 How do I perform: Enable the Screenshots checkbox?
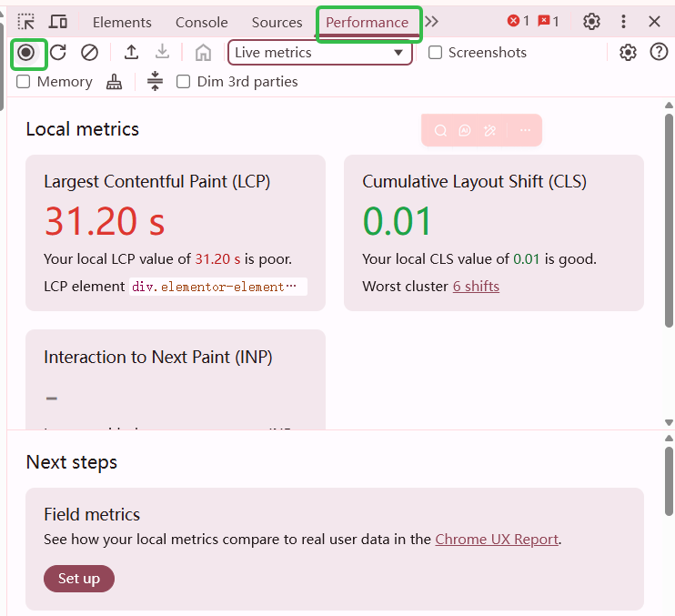point(436,53)
